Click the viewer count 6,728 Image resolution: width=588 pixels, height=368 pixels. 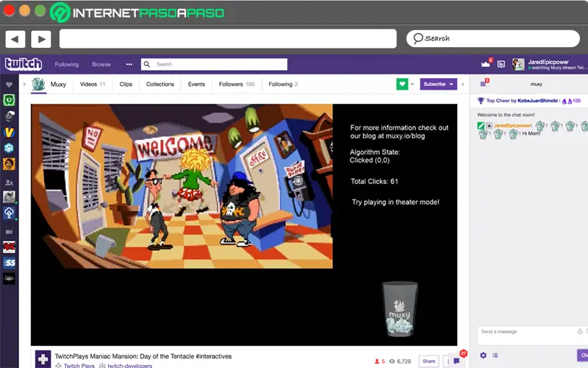click(400, 361)
